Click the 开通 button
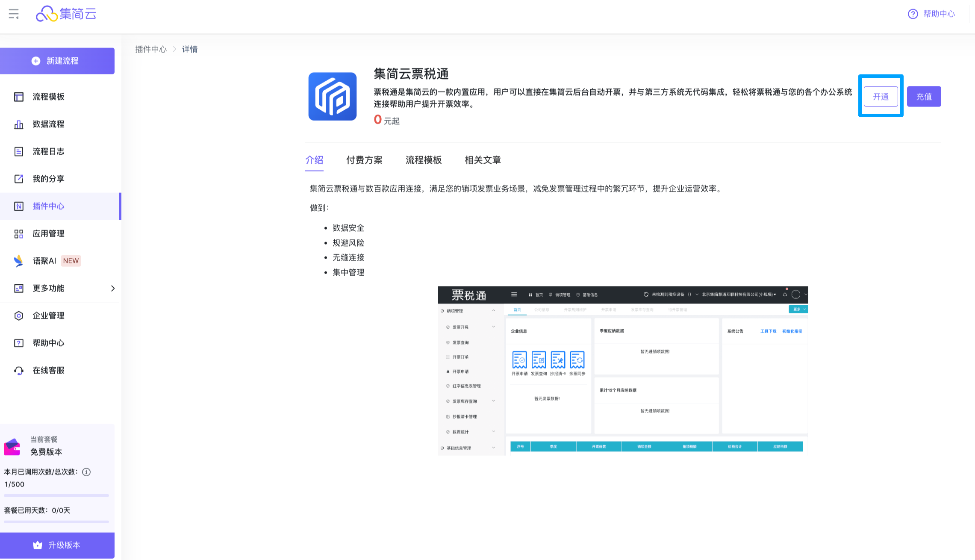Viewport: 975px width, 560px height. pos(881,97)
